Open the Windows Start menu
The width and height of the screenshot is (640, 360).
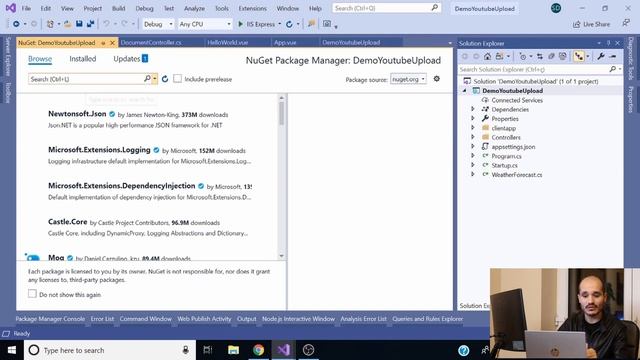12,350
